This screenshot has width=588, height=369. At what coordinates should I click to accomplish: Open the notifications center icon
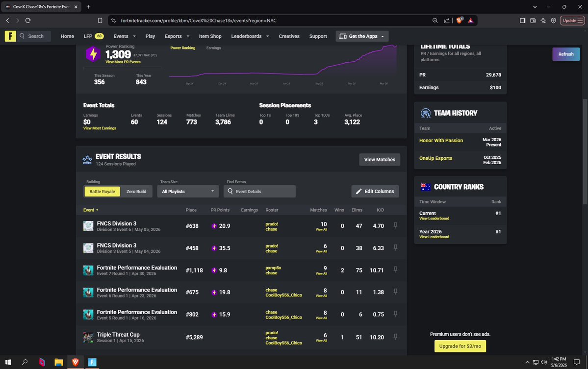(577, 362)
